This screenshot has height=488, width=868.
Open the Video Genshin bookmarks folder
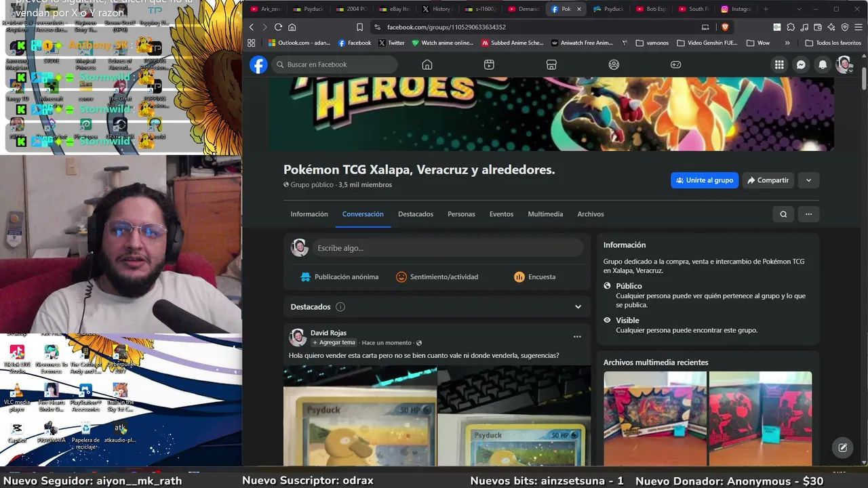(706, 43)
